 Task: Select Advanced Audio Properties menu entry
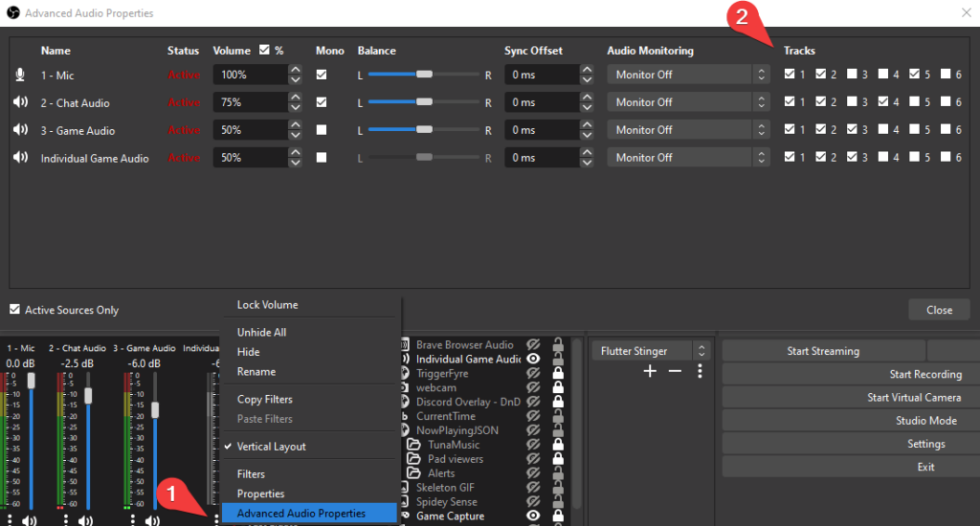click(x=309, y=513)
